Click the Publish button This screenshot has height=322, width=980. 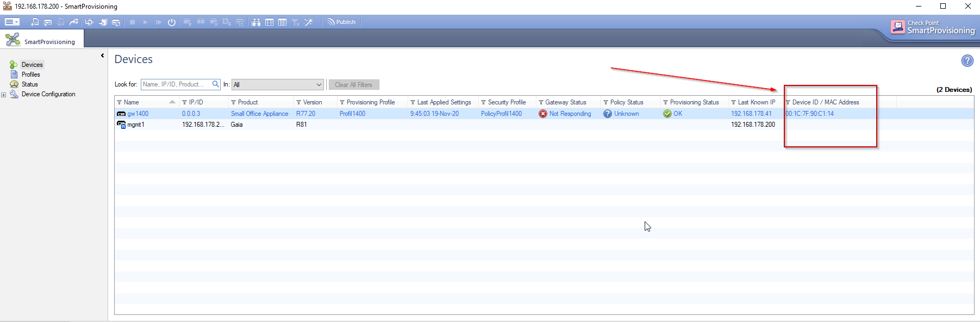point(341,22)
